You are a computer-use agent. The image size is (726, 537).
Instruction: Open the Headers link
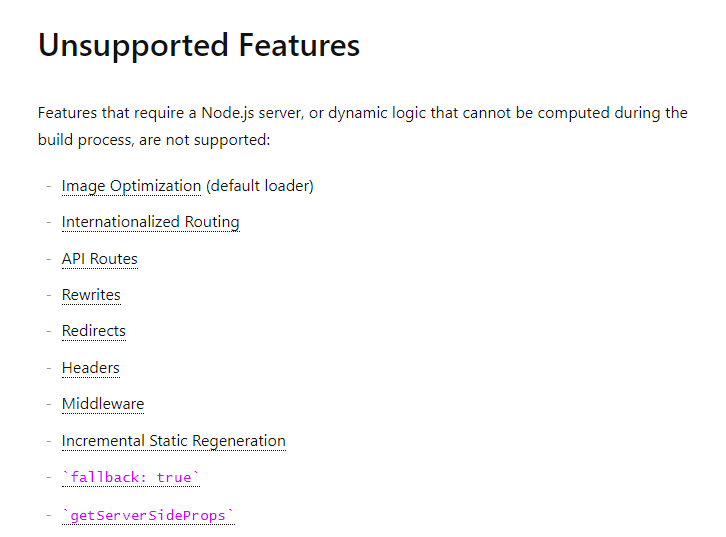(91, 368)
